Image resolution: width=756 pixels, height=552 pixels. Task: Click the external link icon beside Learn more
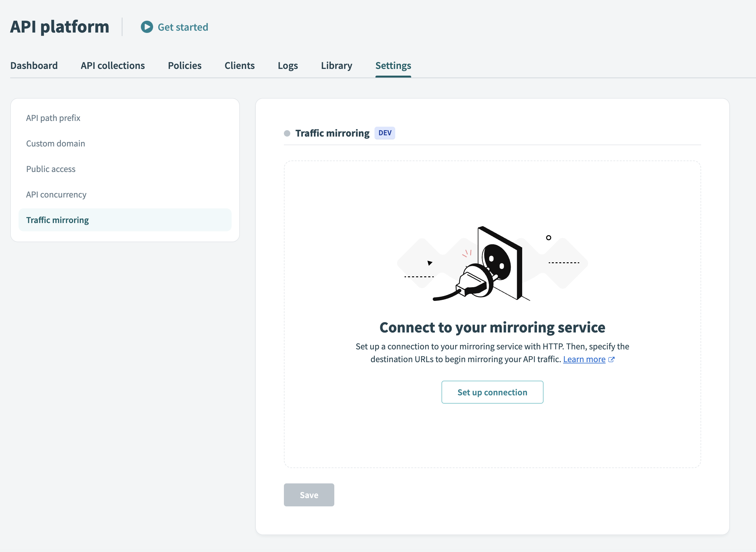click(x=612, y=359)
